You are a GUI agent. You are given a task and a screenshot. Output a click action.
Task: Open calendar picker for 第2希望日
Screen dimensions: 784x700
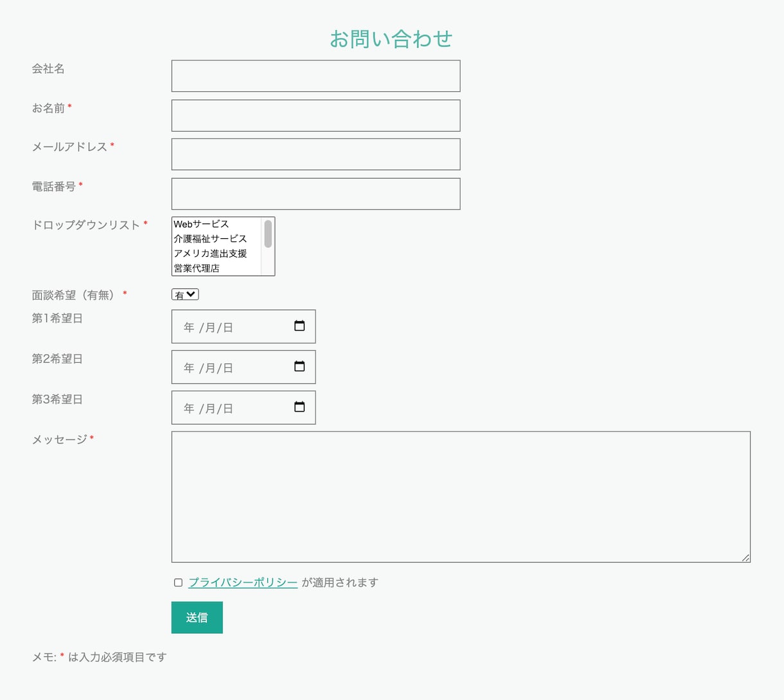(x=299, y=366)
